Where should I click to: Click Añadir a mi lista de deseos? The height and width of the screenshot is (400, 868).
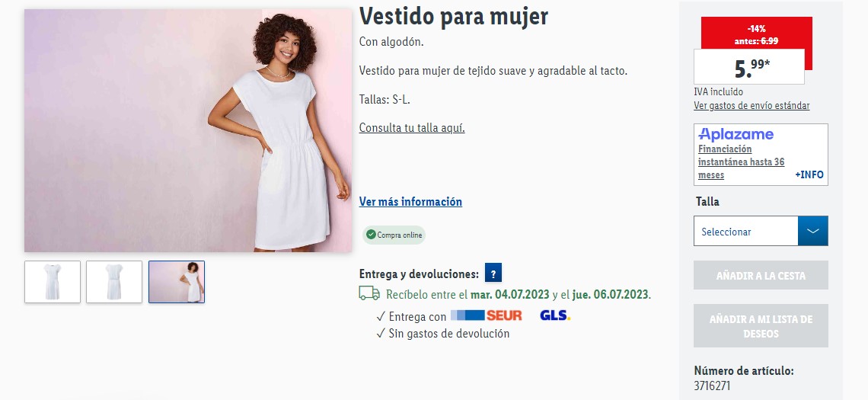[x=761, y=326]
